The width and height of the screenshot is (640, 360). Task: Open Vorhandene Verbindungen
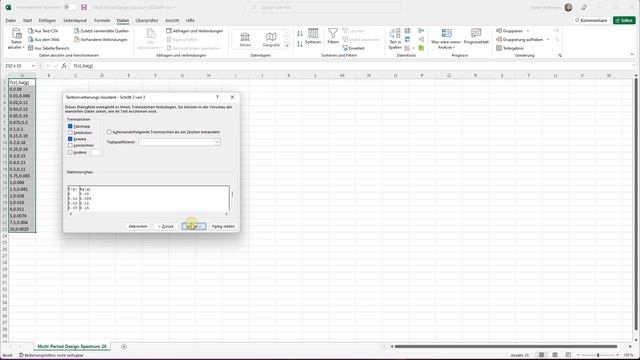point(101,40)
